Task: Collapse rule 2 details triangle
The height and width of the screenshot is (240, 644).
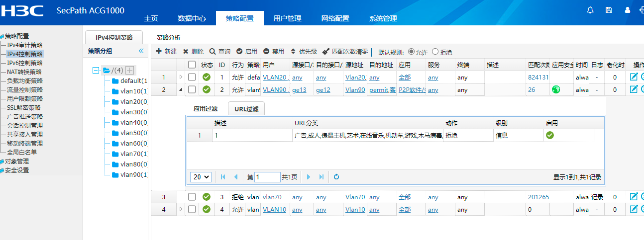Action: coord(181,89)
